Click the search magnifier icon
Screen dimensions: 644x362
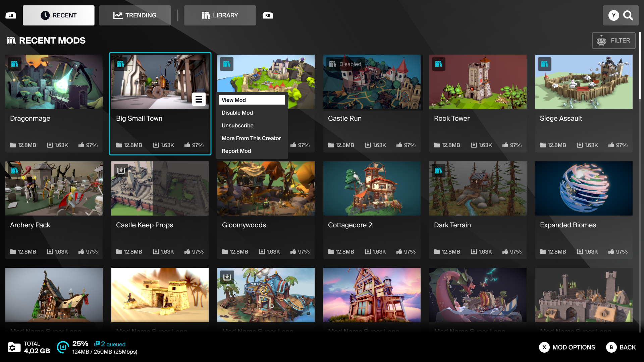pyautogui.click(x=628, y=15)
